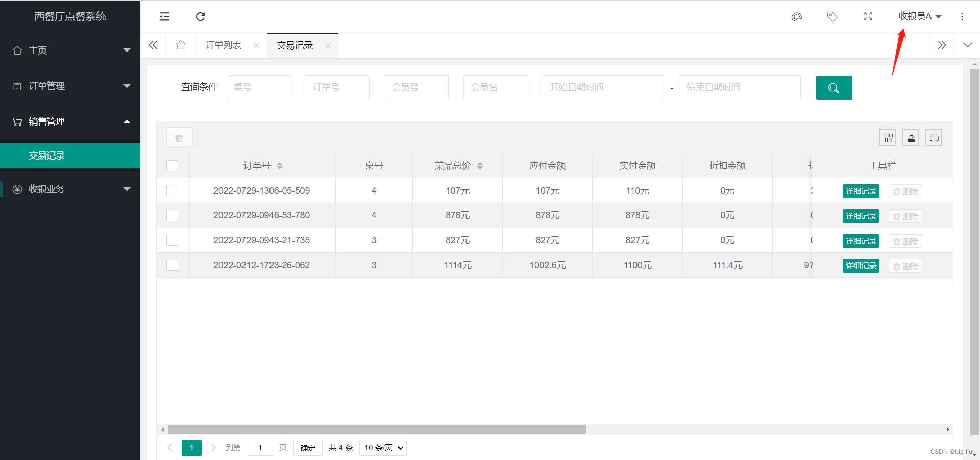980x460 pixels.
Task: Click the tag icon in header
Action: [832, 16]
